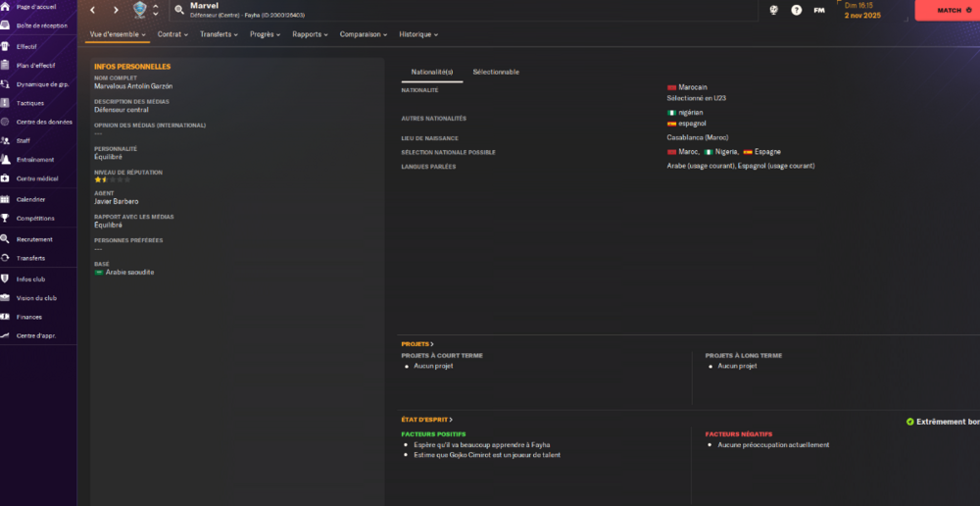Open the Projets section link
This screenshot has width=980, height=506.
(417, 344)
